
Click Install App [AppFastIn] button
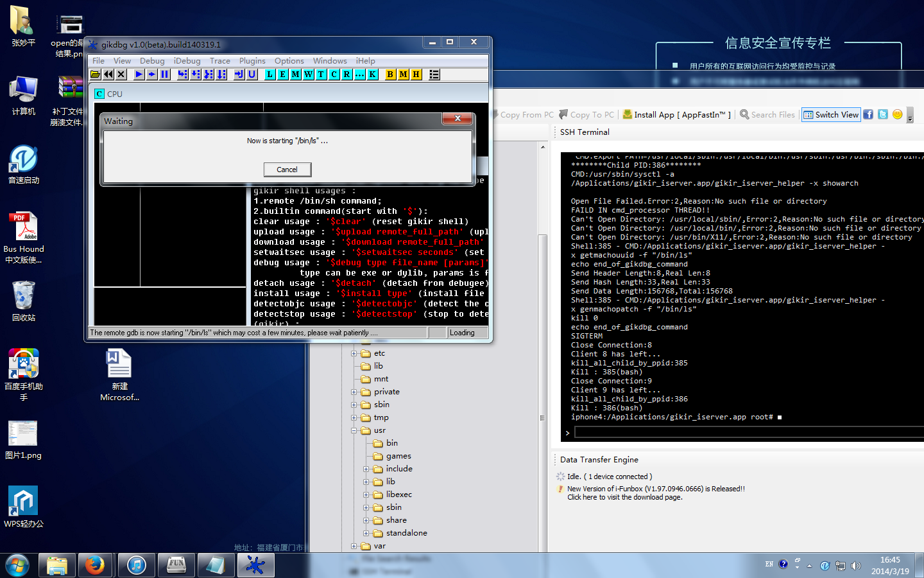point(677,114)
